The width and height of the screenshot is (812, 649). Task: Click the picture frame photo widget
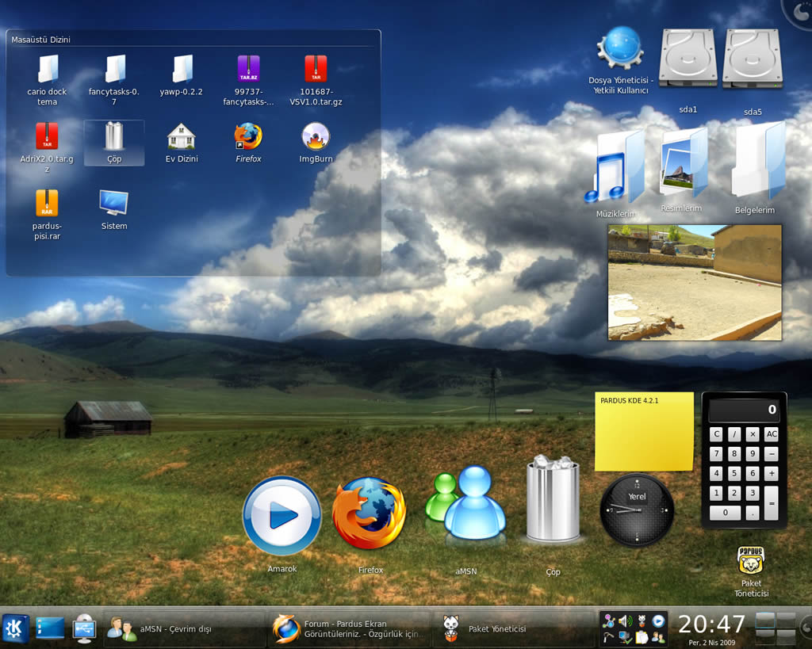click(695, 283)
